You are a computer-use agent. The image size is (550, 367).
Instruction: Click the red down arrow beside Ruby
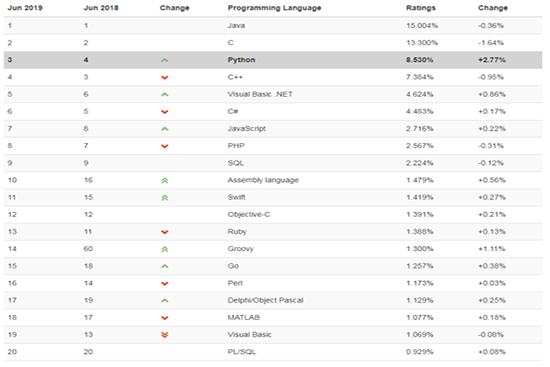pyautogui.click(x=165, y=232)
